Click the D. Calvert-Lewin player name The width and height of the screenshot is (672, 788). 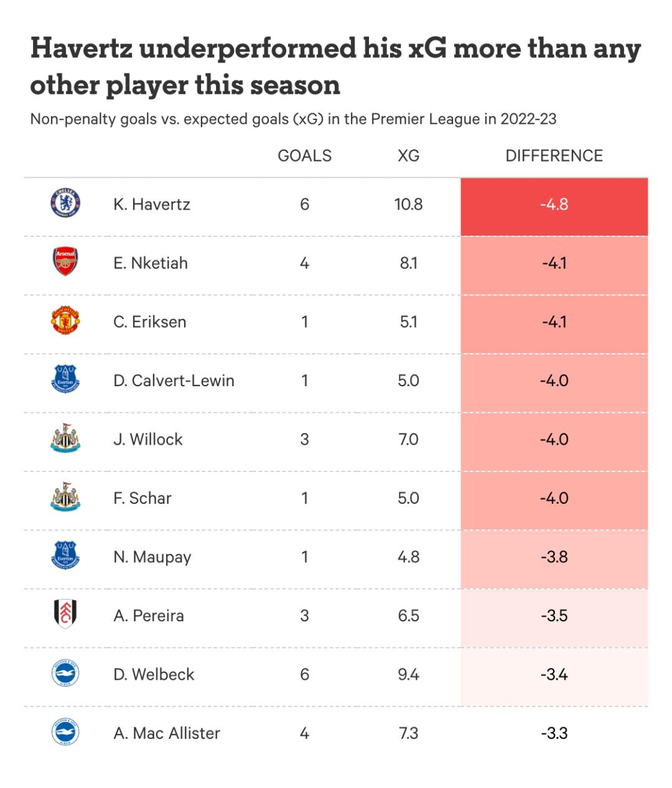tap(174, 381)
